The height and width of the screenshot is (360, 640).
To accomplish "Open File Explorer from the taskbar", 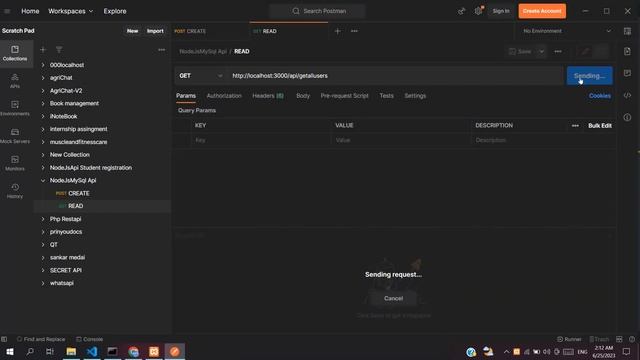I will (x=71, y=351).
